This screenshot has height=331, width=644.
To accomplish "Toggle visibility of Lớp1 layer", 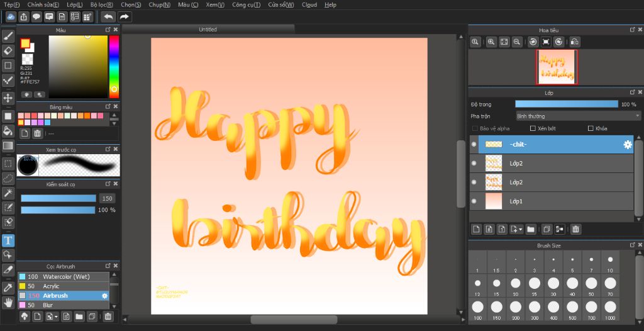I will (x=474, y=201).
